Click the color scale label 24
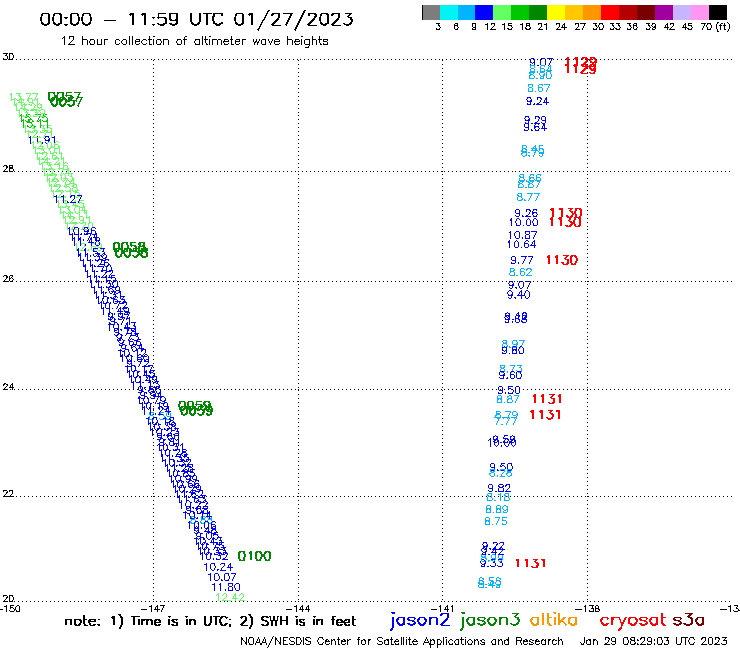This screenshot has width=740, height=650. 561,27
